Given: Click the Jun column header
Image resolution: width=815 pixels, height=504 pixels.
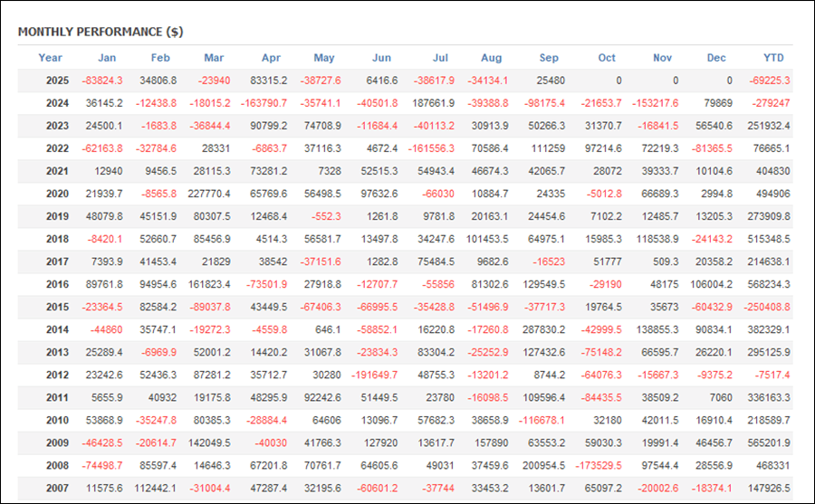Looking at the screenshot, I should 381,58.
